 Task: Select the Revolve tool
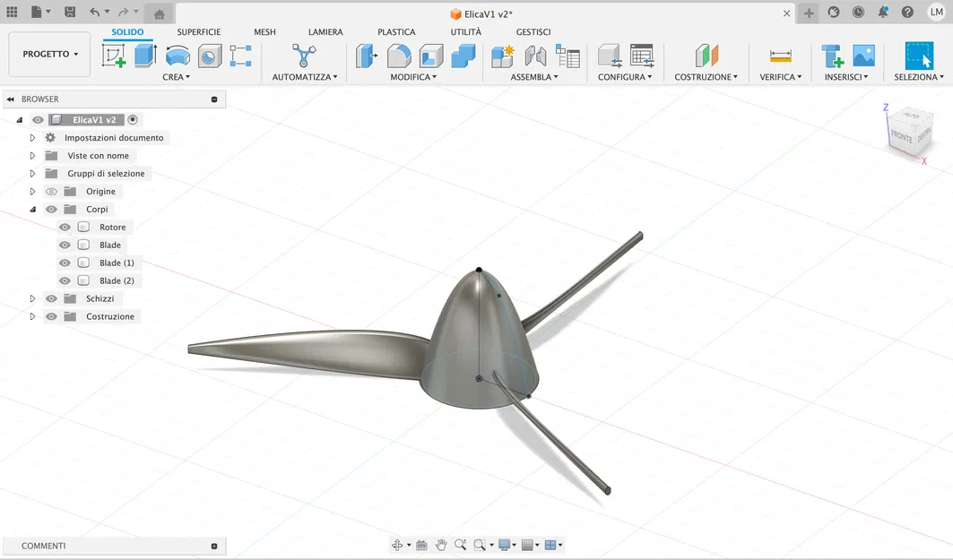[177, 56]
